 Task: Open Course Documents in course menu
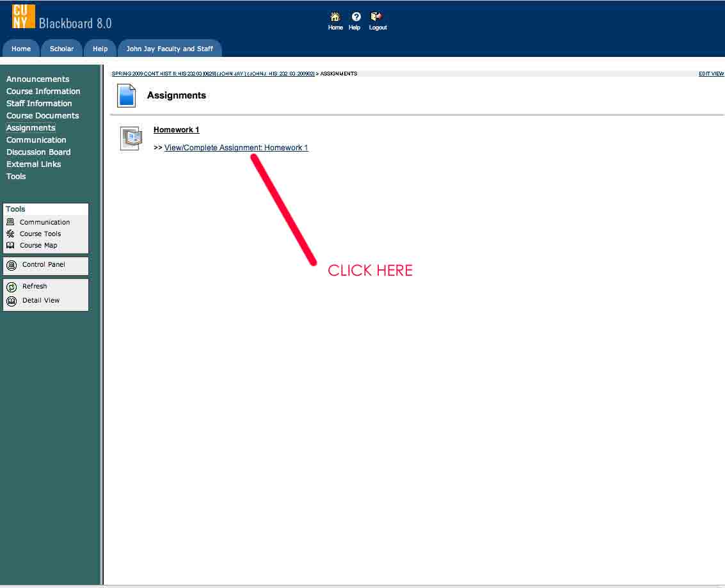[x=42, y=116]
